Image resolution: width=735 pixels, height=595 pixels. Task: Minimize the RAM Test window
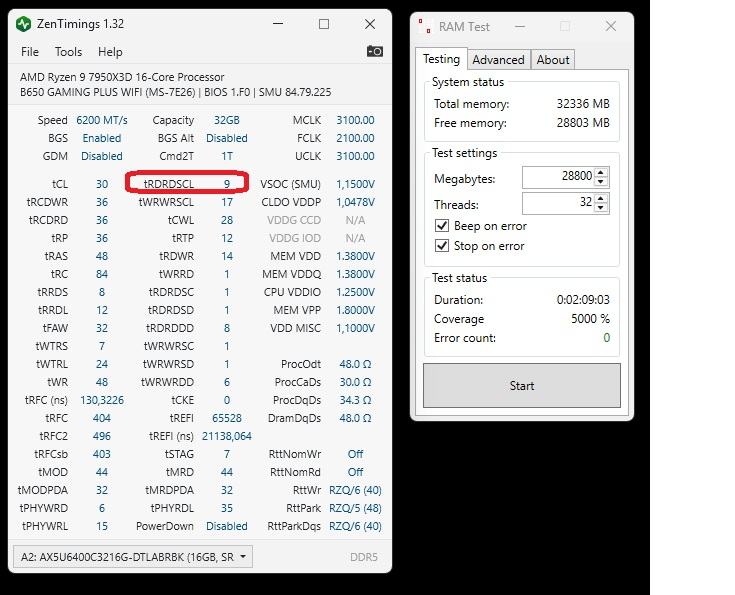click(520, 27)
